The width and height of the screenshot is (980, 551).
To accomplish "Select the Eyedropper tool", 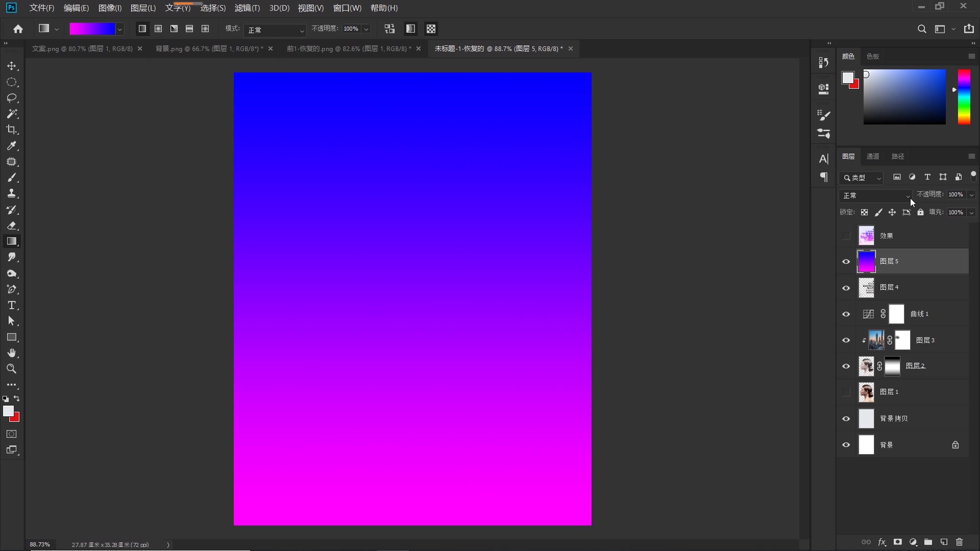I will tap(12, 146).
